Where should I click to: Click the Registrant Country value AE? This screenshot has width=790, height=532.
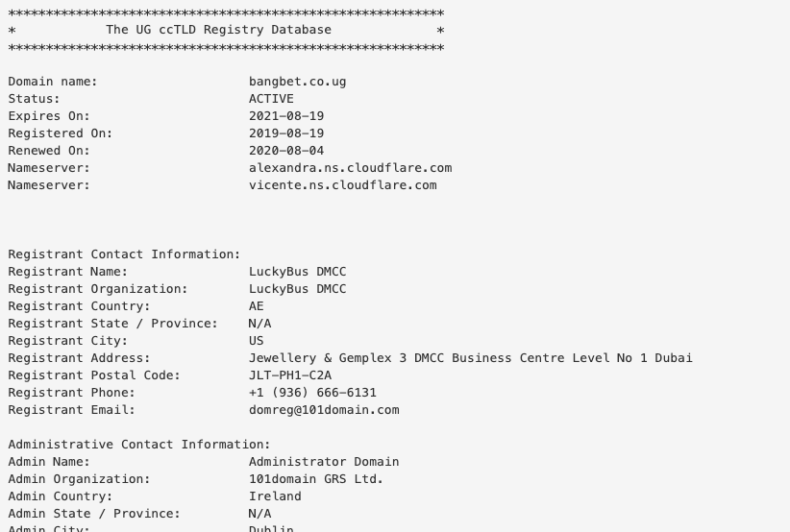[256, 306]
